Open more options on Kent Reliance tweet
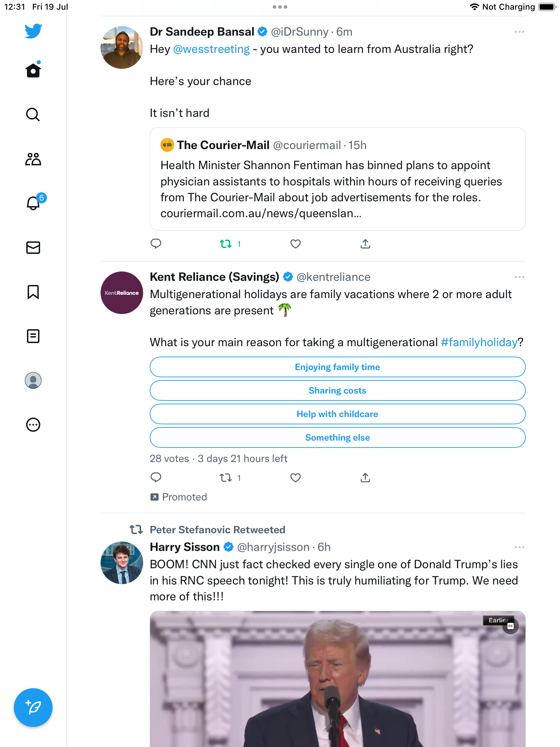This screenshot has width=560, height=747. coord(519,277)
